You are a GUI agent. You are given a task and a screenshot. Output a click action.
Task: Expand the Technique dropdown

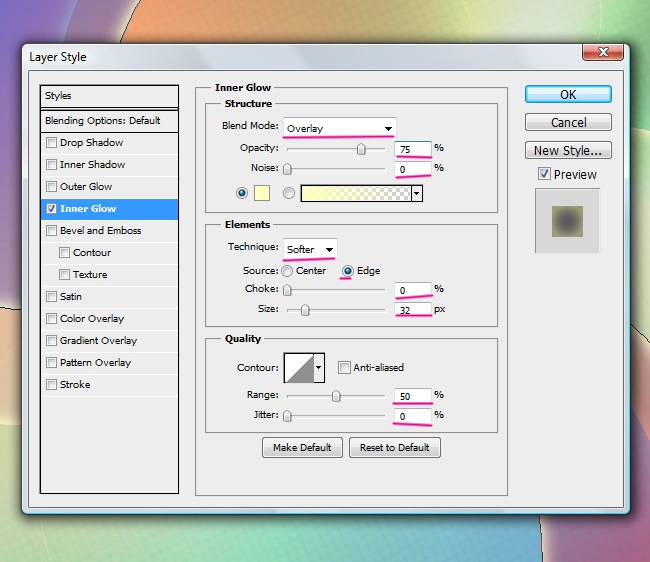[309, 249]
